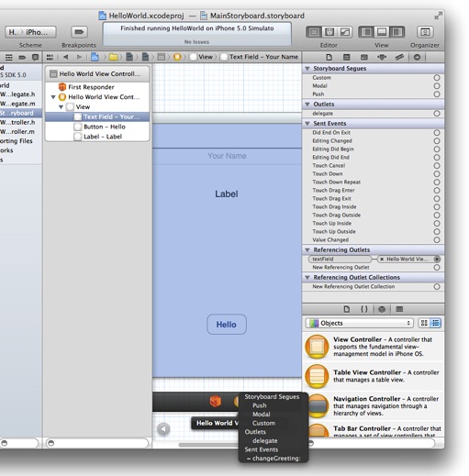469x476 pixels.
Task: Open the related files grid menu
Action: 50,57
